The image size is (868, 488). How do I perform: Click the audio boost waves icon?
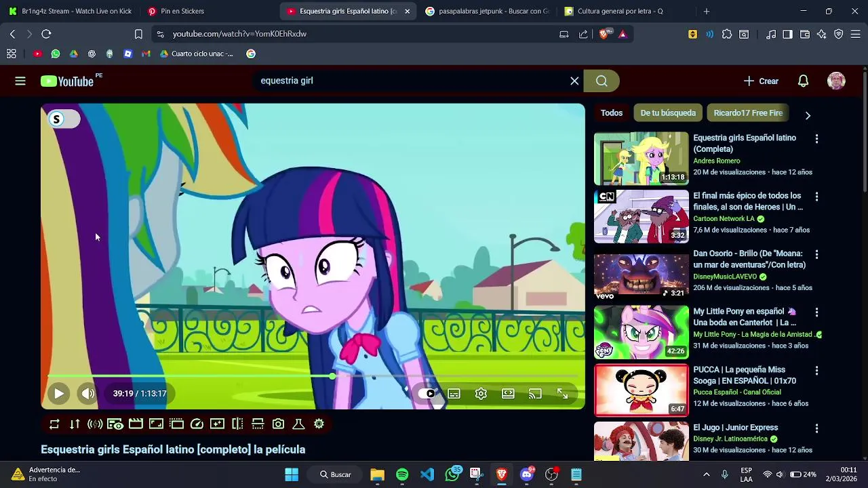(x=95, y=424)
